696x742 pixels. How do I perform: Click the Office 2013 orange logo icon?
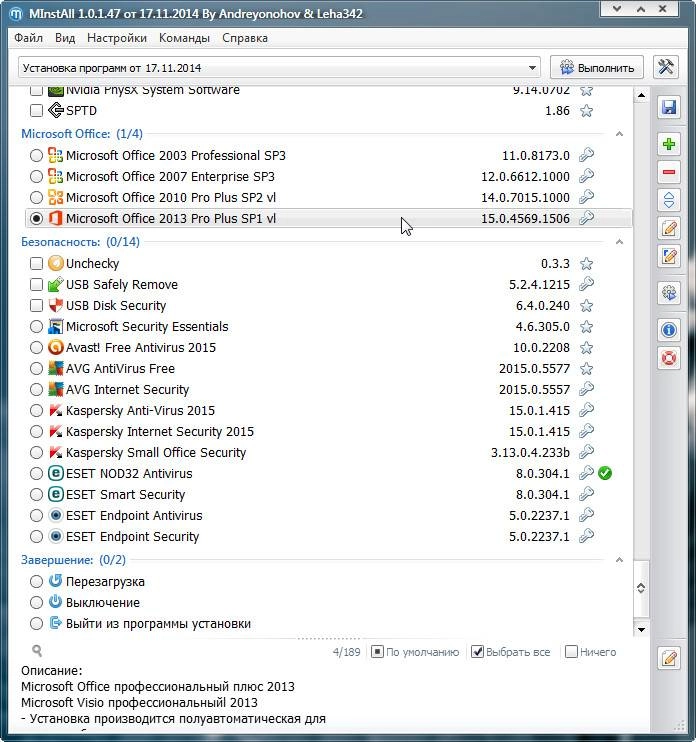(55, 218)
